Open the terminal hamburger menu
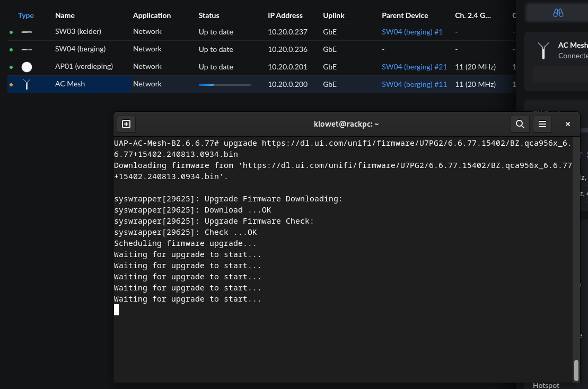Image resolution: width=588 pixels, height=389 pixels. coord(542,124)
